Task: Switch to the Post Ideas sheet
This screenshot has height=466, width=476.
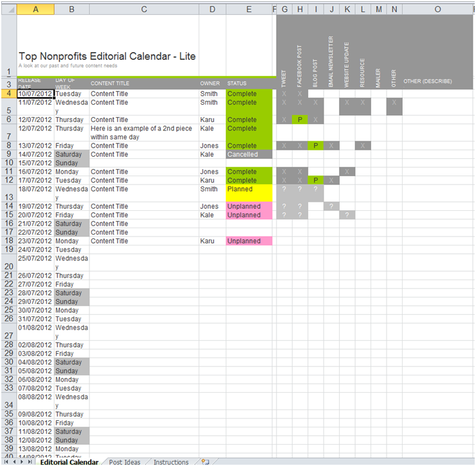Action: tap(125, 462)
